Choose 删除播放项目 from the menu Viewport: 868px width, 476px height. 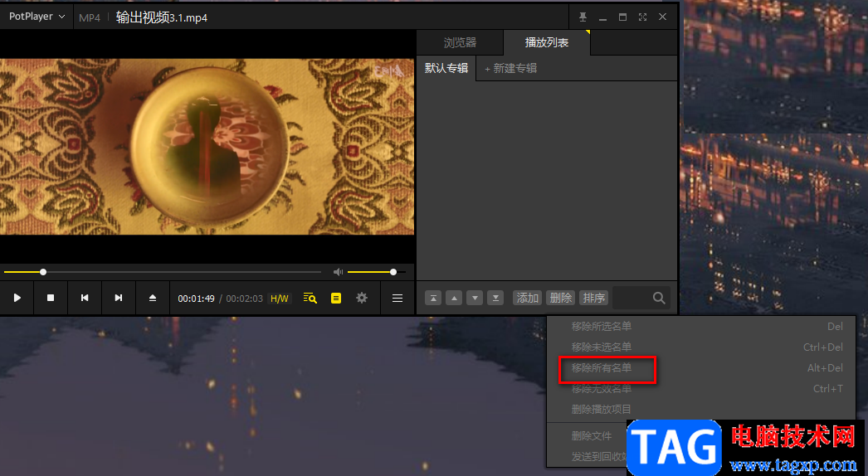pos(701,410)
